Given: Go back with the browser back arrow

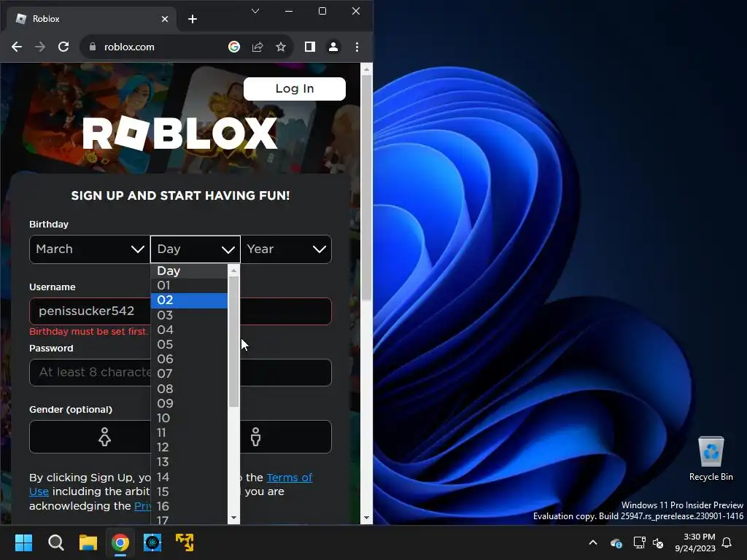Looking at the screenshot, I should click(x=17, y=47).
